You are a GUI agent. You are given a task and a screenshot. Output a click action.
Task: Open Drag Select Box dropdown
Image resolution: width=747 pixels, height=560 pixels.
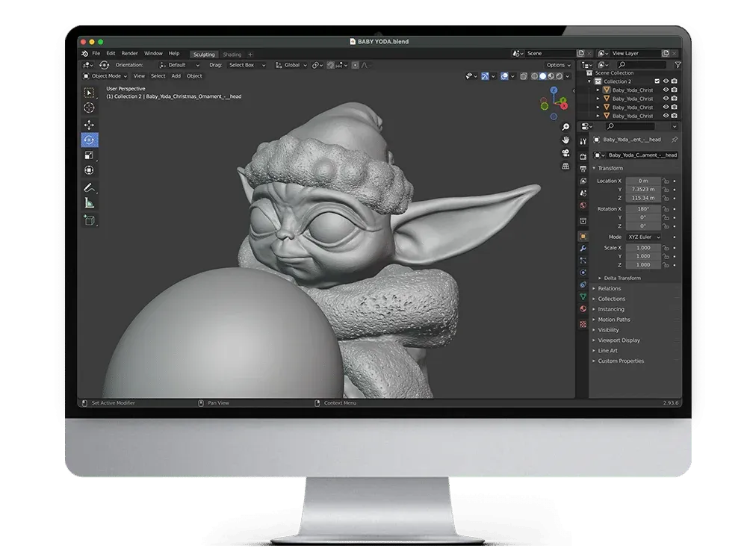pos(247,65)
